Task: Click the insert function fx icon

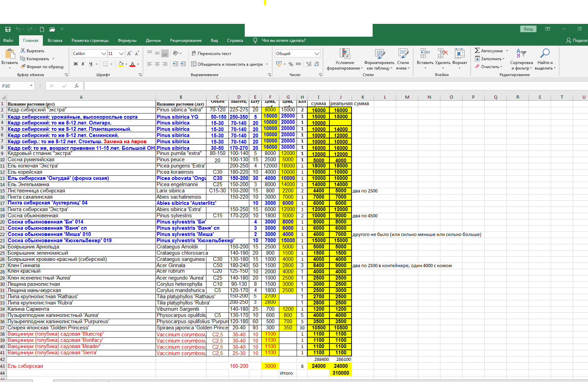Action: click(77, 86)
